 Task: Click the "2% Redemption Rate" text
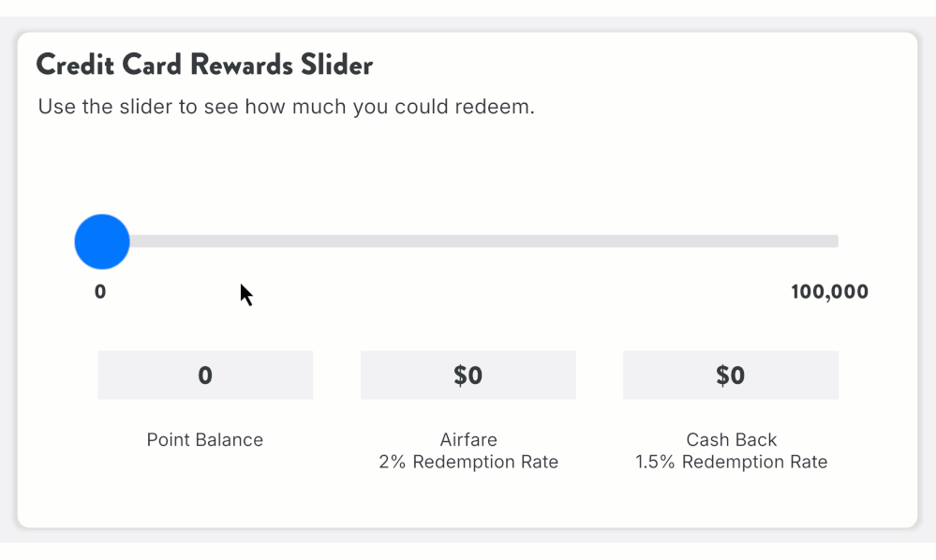(x=468, y=463)
